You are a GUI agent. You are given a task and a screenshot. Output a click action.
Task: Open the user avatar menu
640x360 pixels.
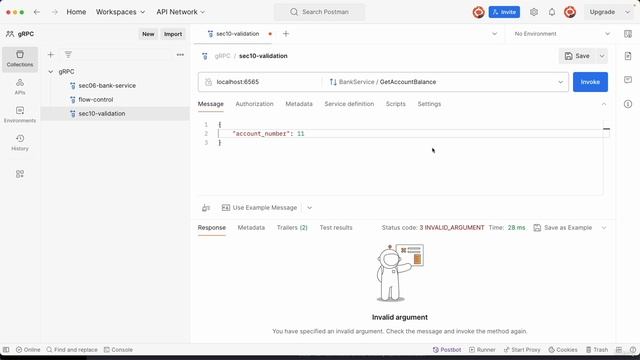(570, 12)
